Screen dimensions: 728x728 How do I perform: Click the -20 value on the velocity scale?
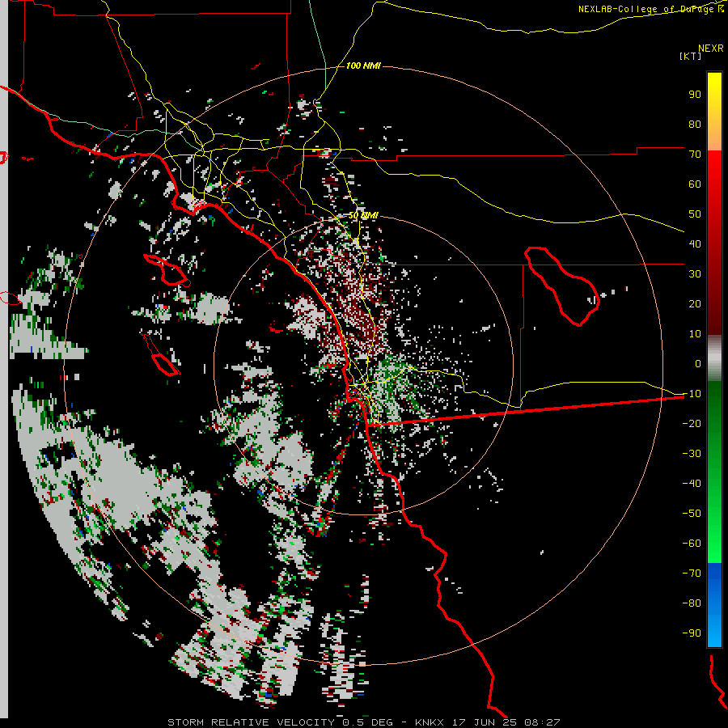tap(692, 423)
